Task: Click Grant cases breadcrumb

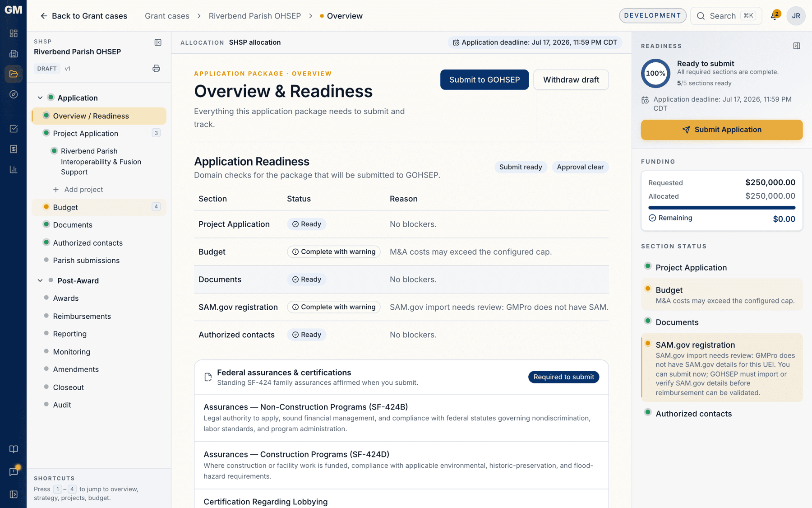Action: 167,16
